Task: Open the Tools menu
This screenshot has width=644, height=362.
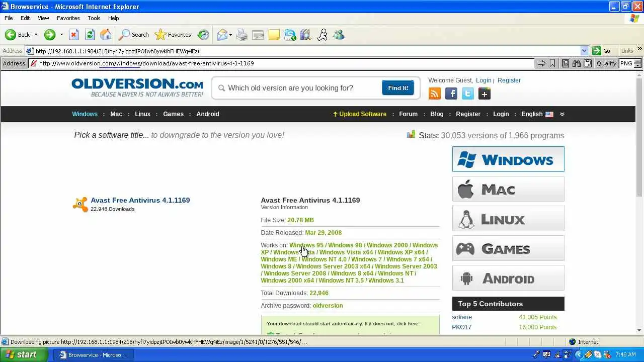Action: (x=94, y=18)
